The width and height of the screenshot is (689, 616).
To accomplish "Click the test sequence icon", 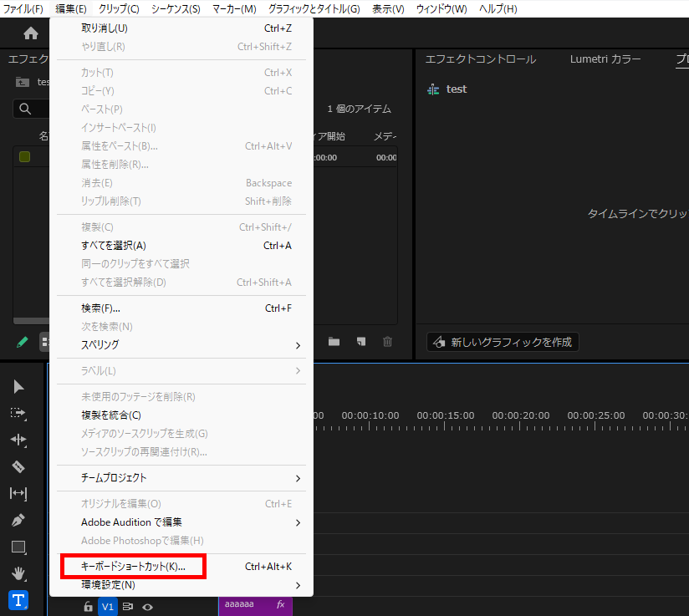I will pyautogui.click(x=433, y=89).
